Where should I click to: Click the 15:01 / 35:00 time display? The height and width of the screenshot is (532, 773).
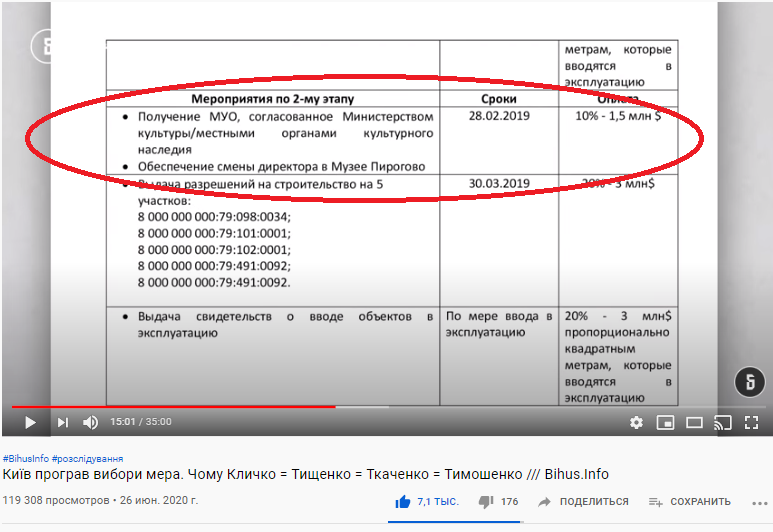click(x=141, y=422)
